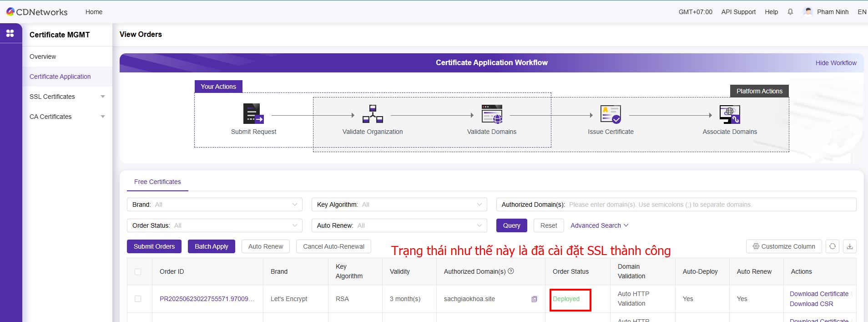Click the refresh table icon

point(833,246)
